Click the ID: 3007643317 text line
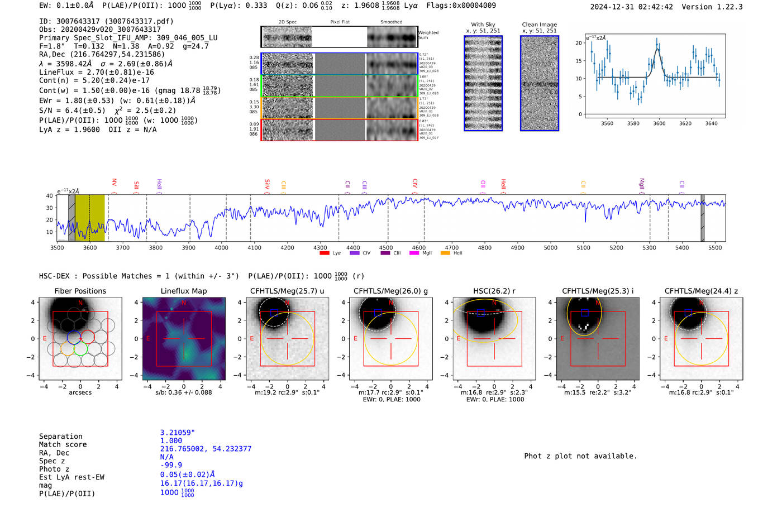 (x=106, y=21)
